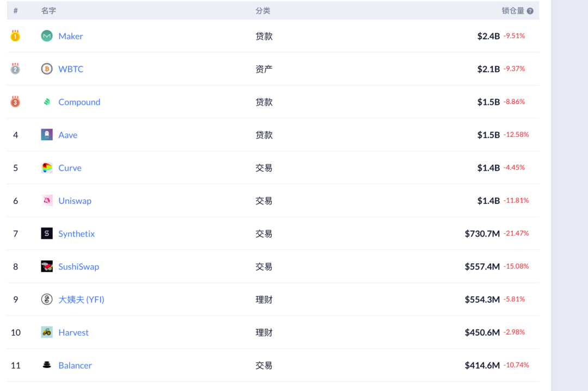
Task: Click the gold first-place medal icon
Action: [x=15, y=36]
